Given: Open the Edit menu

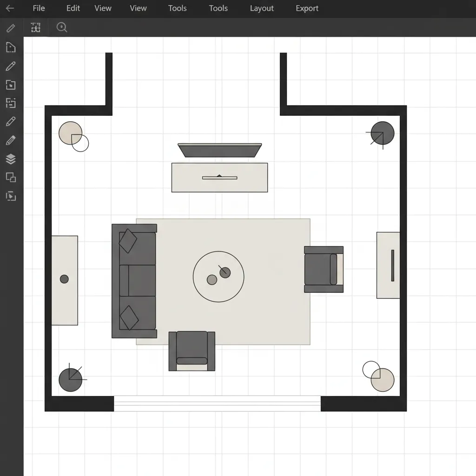Looking at the screenshot, I should (73, 8).
